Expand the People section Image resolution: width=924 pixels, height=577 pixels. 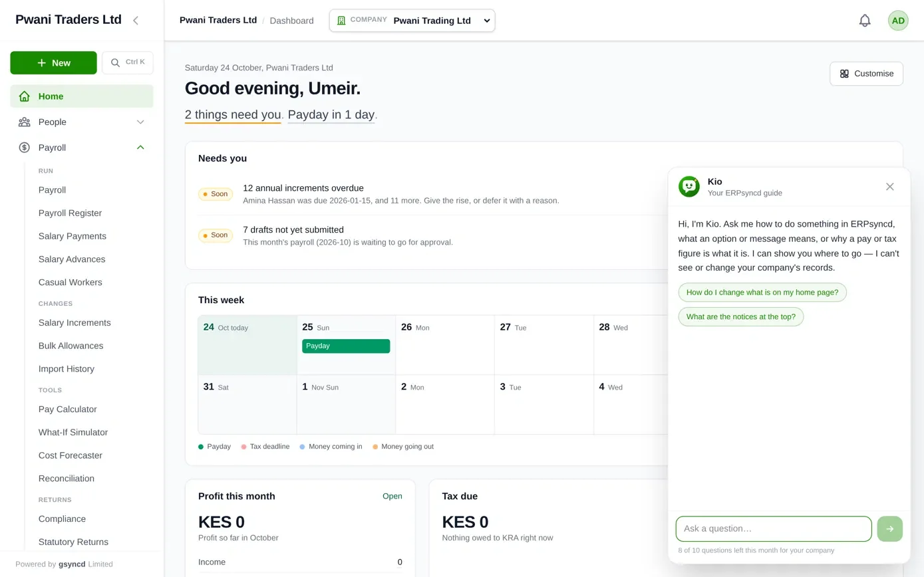pos(140,122)
